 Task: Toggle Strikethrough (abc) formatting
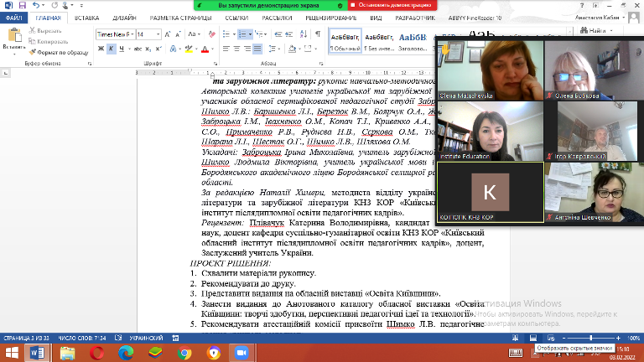coord(138,49)
